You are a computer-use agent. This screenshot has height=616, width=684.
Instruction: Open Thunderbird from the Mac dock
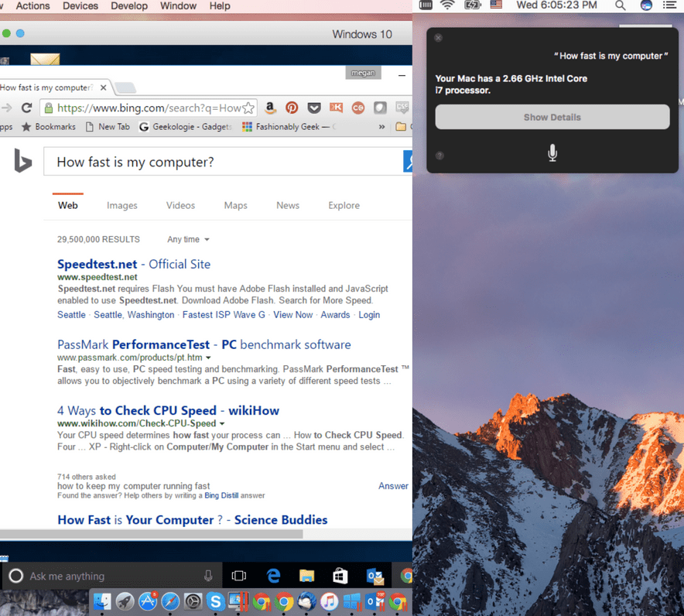(x=306, y=602)
